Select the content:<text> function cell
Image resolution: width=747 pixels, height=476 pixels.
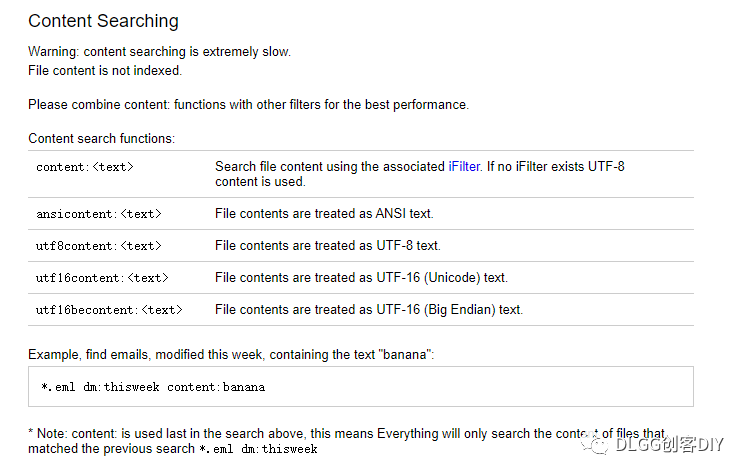pos(85,168)
